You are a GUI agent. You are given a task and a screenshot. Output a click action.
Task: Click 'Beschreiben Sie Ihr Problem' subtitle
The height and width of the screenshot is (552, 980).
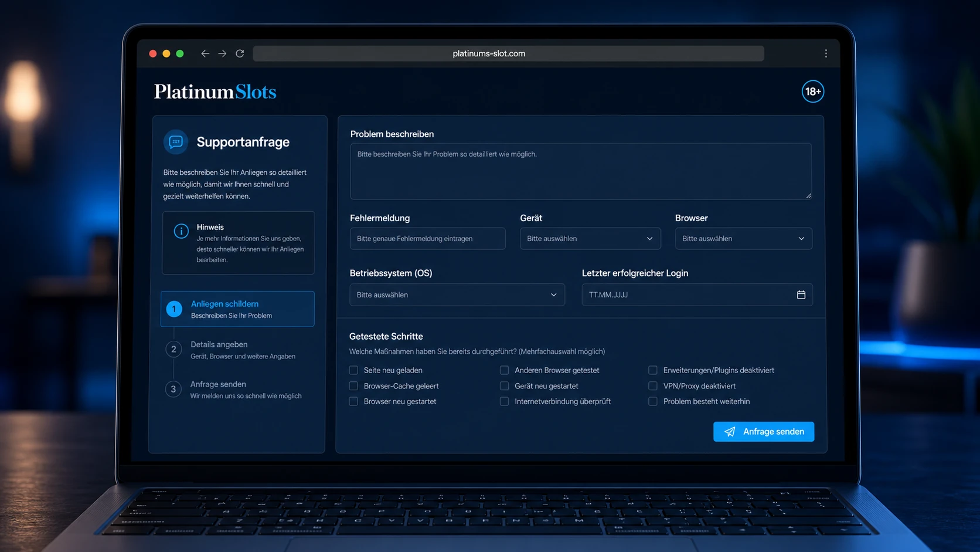tap(232, 316)
